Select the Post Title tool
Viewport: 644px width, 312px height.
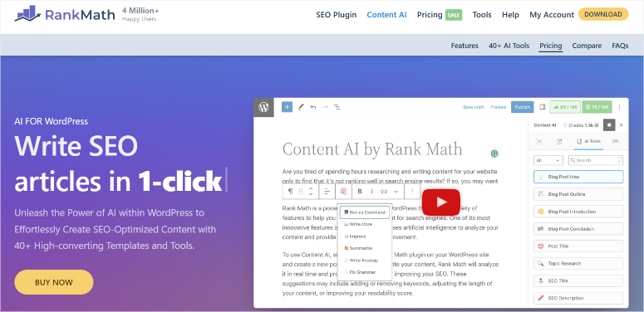tap(578, 246)
